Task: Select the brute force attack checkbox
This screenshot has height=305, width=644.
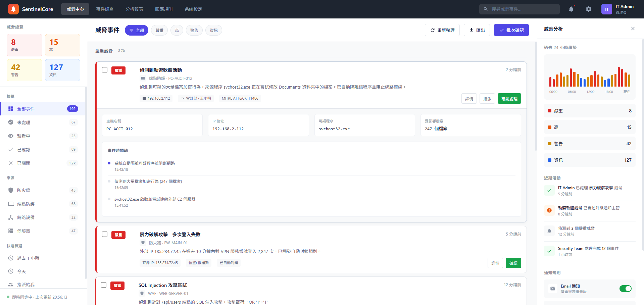Action: (x=105, y=234)
